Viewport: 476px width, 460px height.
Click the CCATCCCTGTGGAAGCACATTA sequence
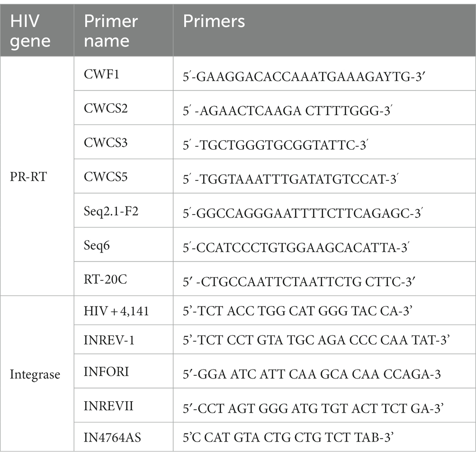click(296, 248)
